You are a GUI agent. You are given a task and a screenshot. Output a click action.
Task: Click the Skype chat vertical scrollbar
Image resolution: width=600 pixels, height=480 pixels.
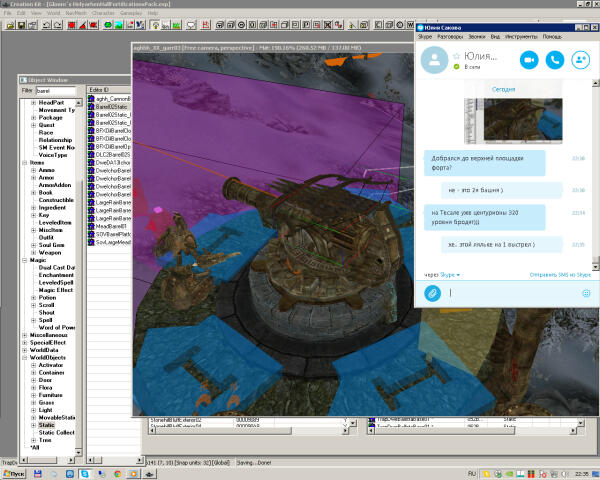(595, 175)
